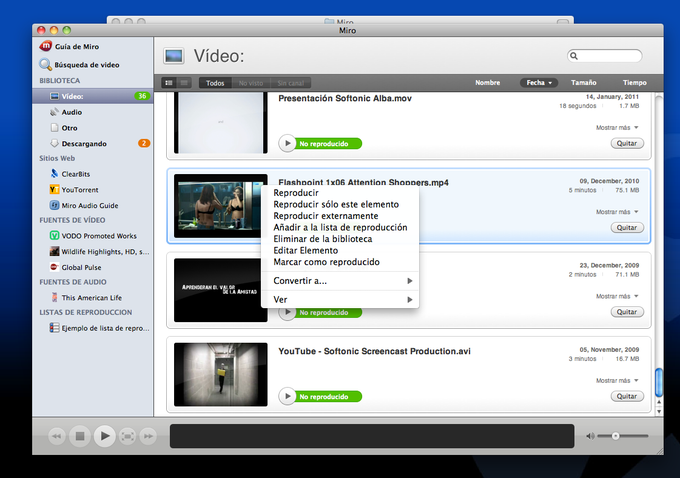Filter by No visto
680x478 pixels.
tap(251, 83)
